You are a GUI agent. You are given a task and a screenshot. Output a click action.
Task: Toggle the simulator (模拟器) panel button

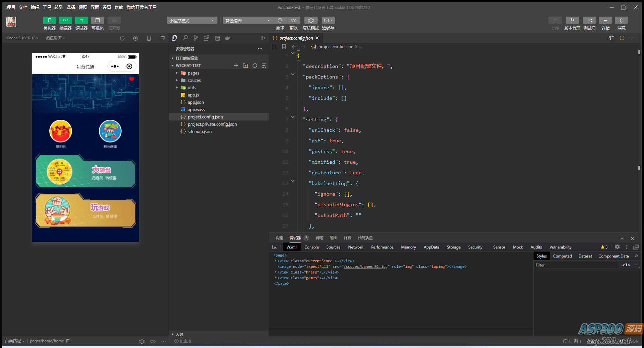click(49, 21)
